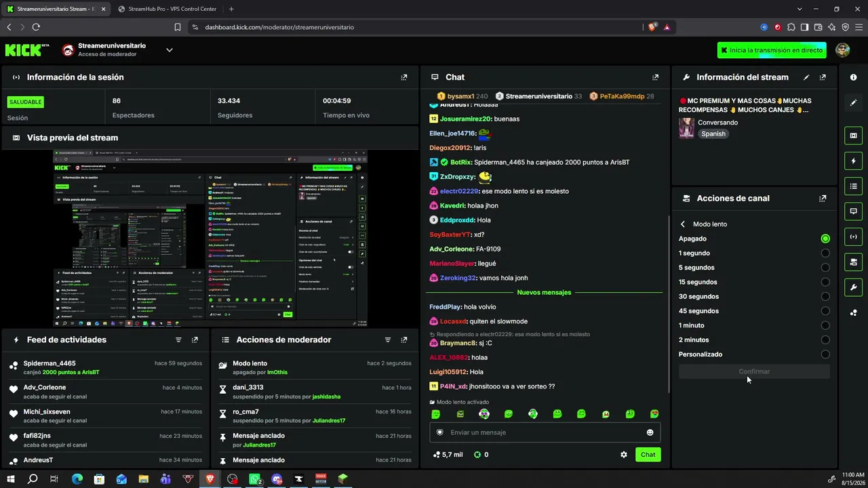Toggle the stream preview panel icon in the right sidebar

click(853, 136)
